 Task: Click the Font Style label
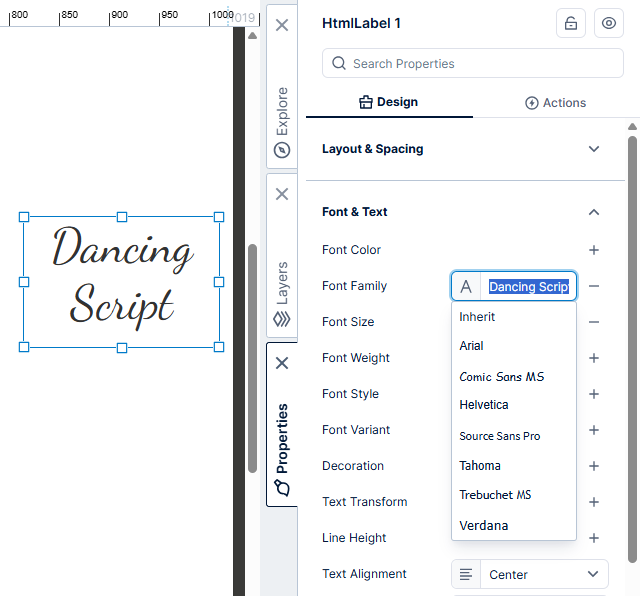click(x=350, y=394)
